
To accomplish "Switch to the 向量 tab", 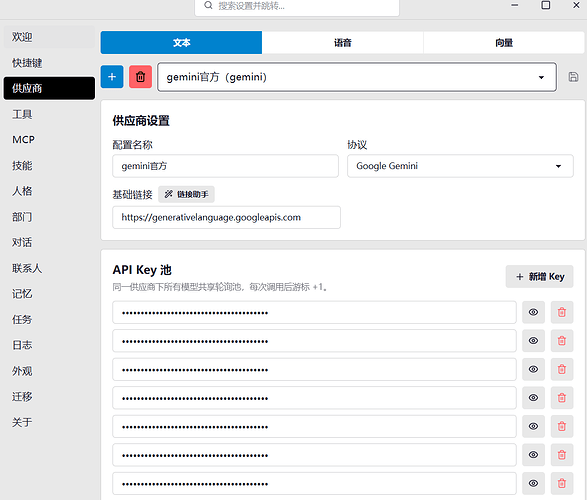I will pyautogui.click(x=504, y=43).
